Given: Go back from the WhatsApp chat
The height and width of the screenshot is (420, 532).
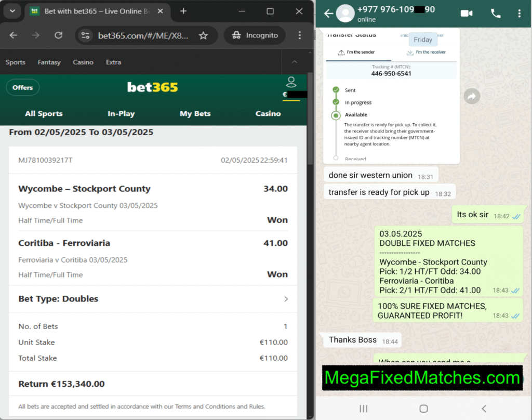Looking at the screenshot, I should click(x=328, y=14).
